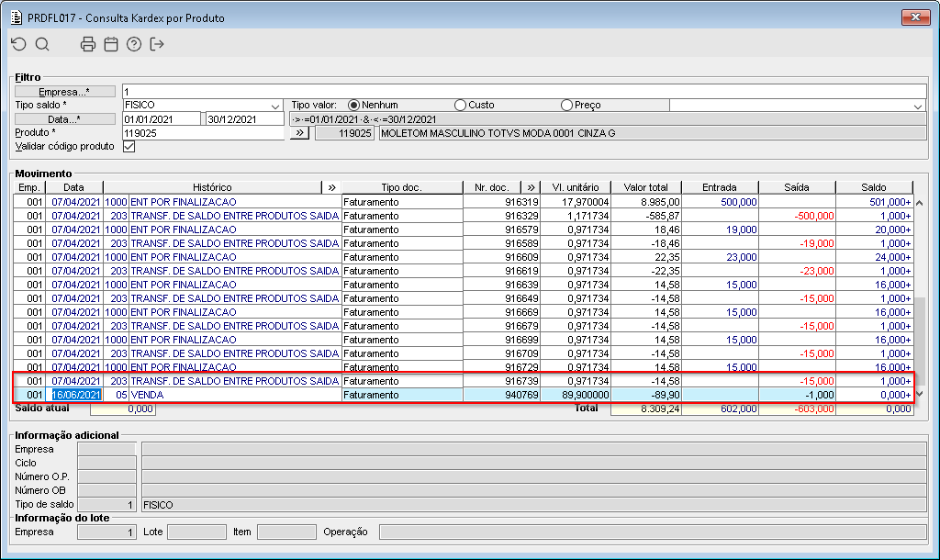Open the dropdown right of Preço option
Viewport: 940px width, 560px height.
point(918,106)
